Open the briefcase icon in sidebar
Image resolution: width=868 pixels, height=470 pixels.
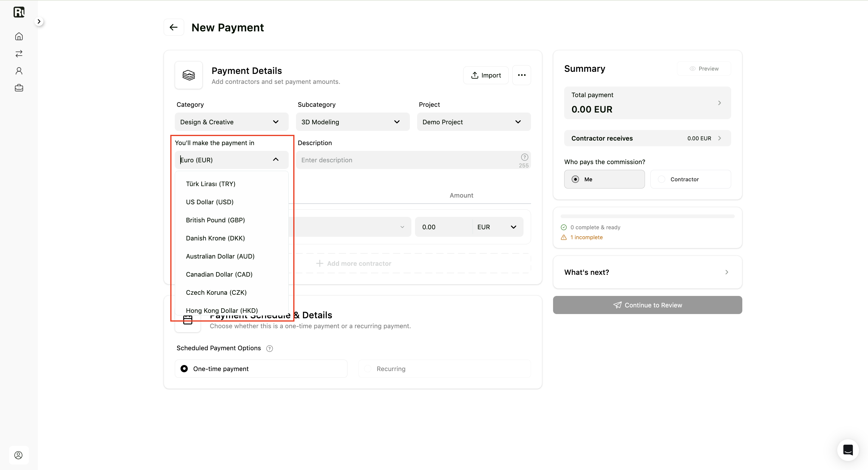pos(19,88)
